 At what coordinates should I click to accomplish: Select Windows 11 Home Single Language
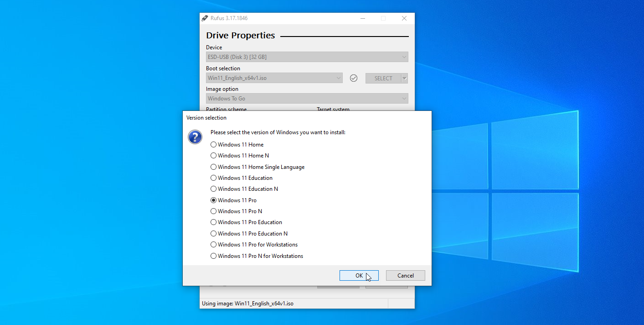click(x=213, y=167)
